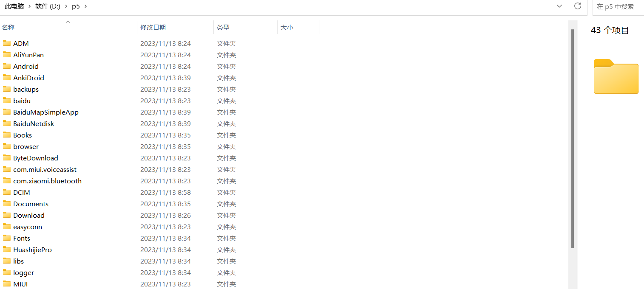The height and width of the screenshot is (289, 644).
Task: Select the browser folder icon
Action: coord(6,146)
